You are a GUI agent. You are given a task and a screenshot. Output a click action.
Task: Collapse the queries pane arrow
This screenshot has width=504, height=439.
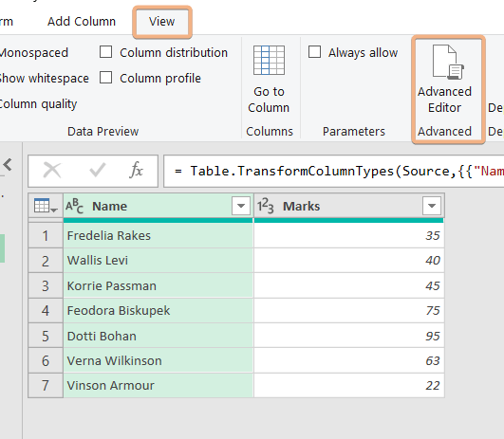[8, 164]
